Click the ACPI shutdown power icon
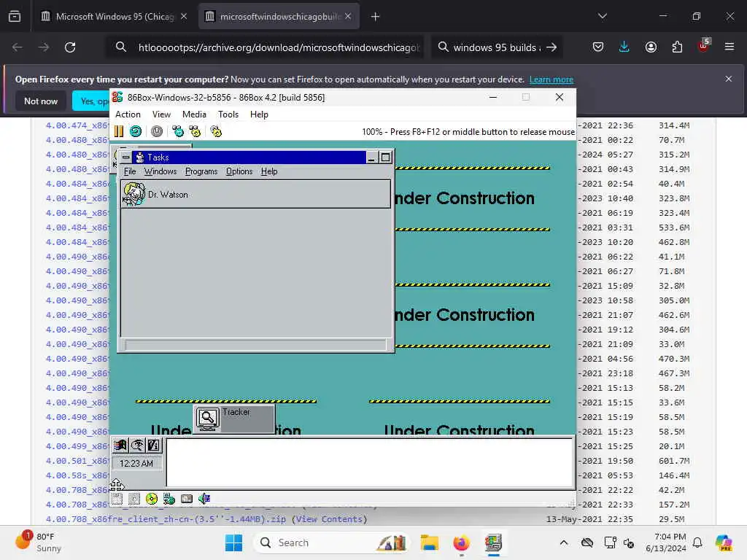 157,131
